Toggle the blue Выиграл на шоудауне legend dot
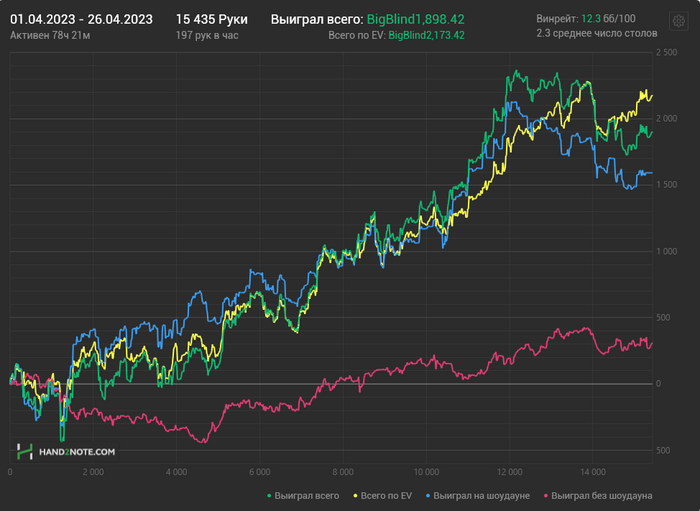700x511 pixels. click(x=428, y=496)
